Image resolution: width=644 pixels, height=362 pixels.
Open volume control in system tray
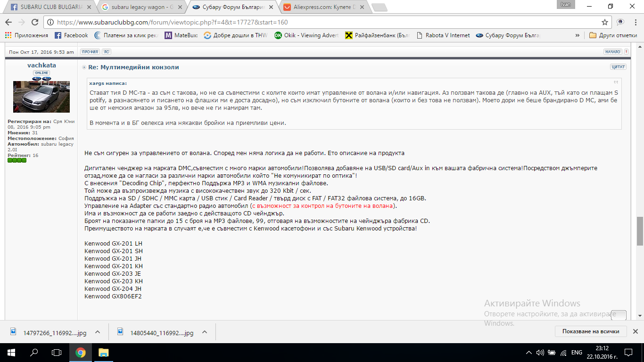pyautogui.click(x=540, y=352)
